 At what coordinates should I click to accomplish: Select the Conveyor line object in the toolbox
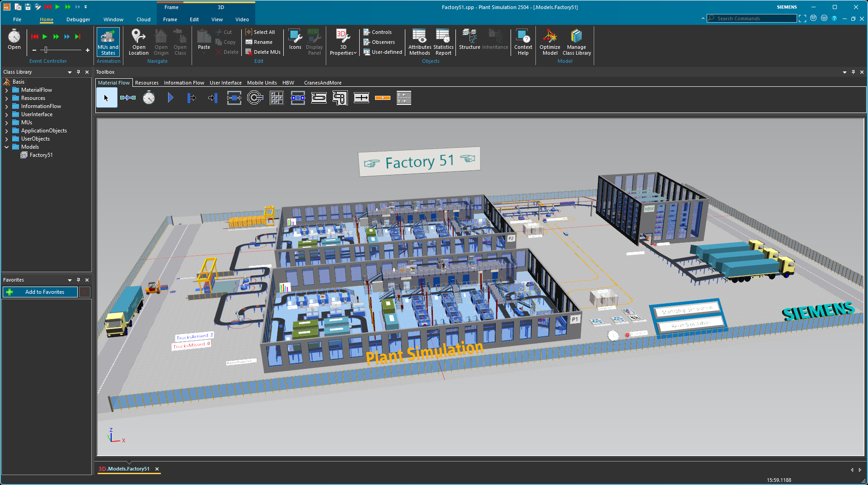319,97
